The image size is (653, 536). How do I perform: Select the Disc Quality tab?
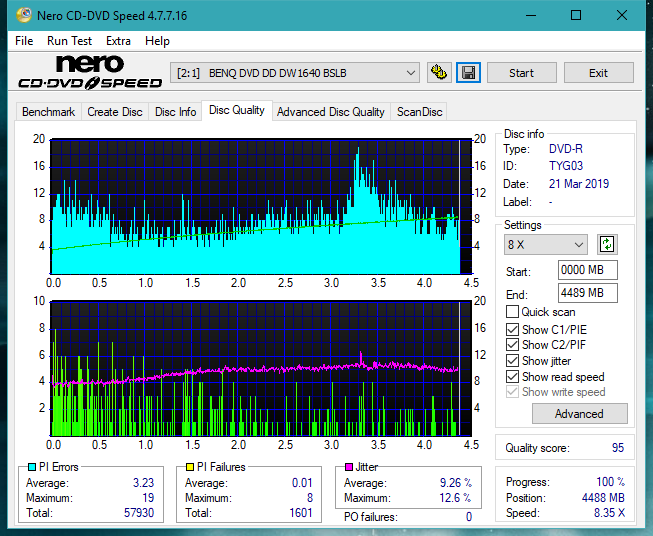click(x=237, y=110)
